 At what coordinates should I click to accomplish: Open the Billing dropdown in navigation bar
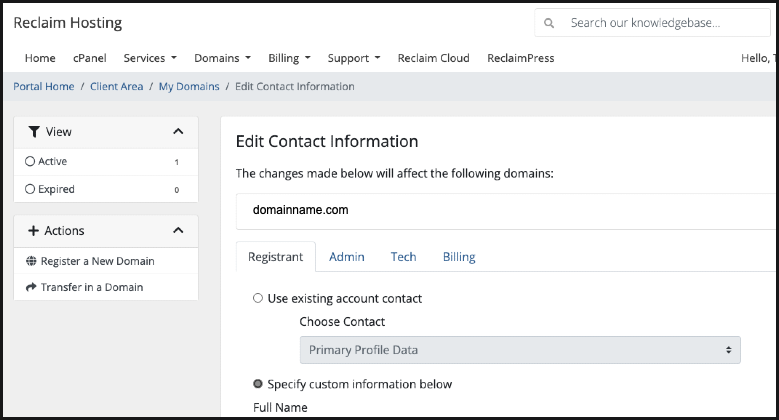point(289,58)
